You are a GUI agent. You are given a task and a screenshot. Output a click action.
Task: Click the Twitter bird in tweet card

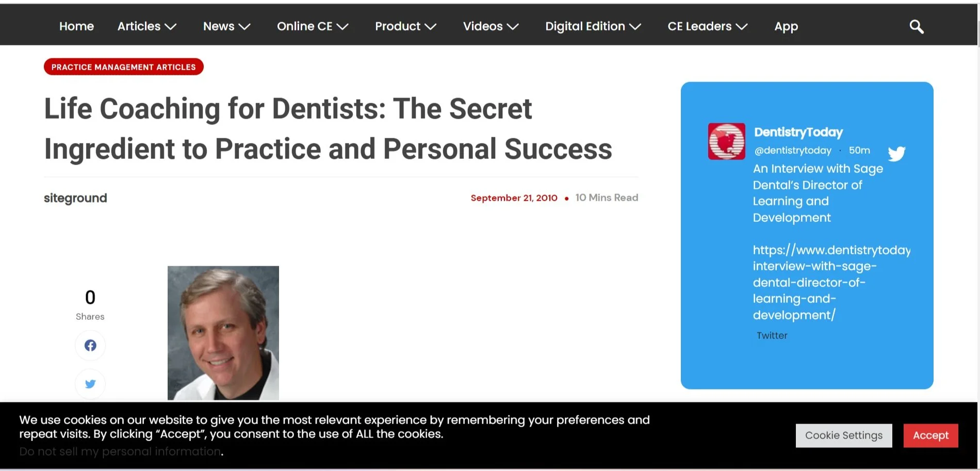[896, 153]
